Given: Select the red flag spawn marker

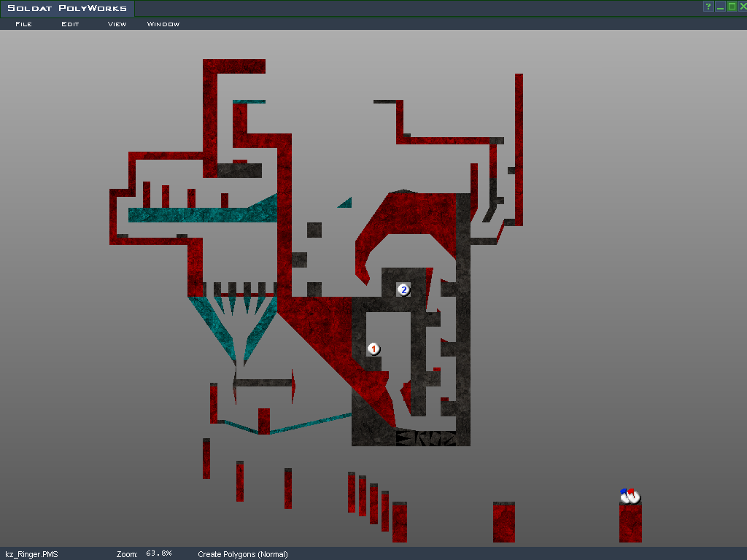Looking at the screenshot, I should (635, 497).
